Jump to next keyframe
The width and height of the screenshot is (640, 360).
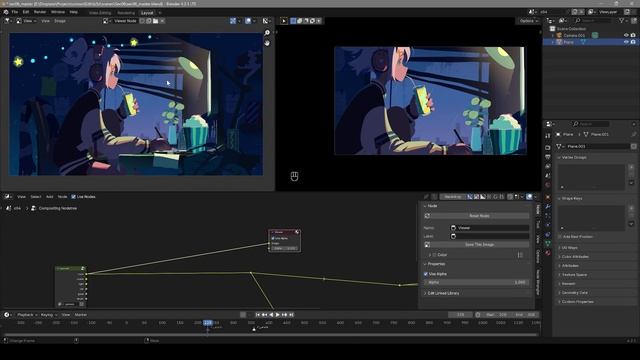click(284, 315)
